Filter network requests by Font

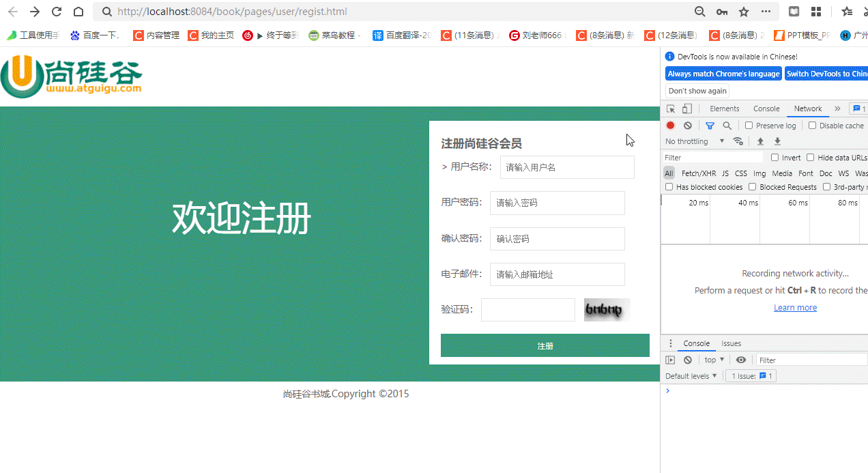[x=806, y=173]
